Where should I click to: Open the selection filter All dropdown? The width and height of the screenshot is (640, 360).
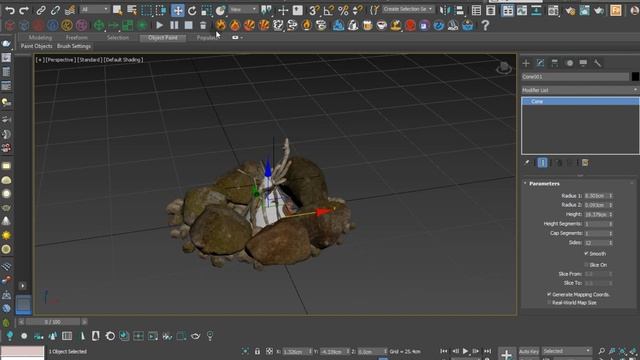(95, 9)
